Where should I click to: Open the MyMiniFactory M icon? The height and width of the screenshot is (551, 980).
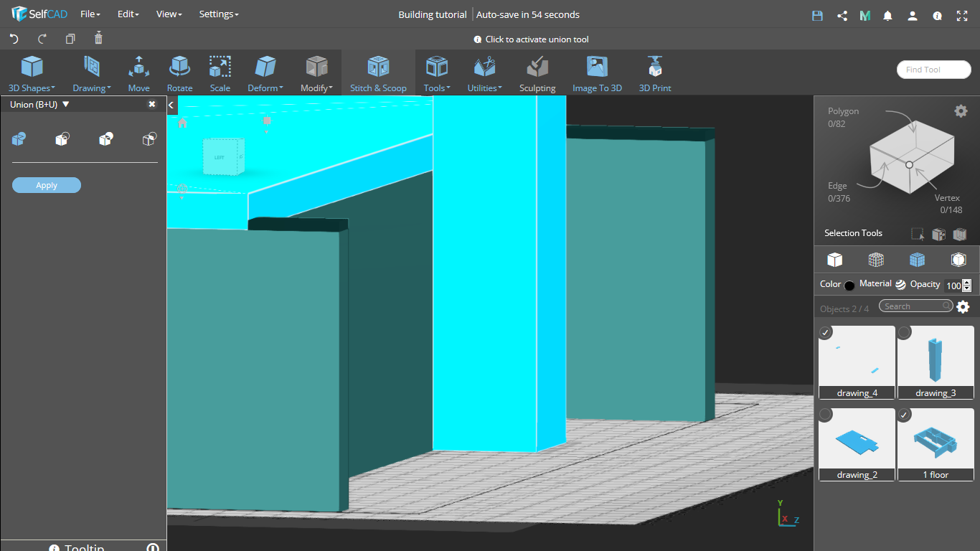point(865,15)
